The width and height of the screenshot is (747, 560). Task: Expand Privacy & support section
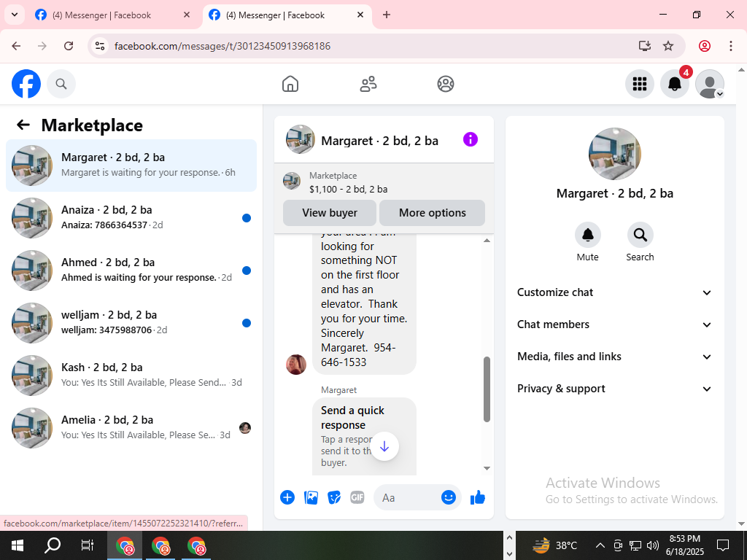pyautogui.click(x=614, y=389)
